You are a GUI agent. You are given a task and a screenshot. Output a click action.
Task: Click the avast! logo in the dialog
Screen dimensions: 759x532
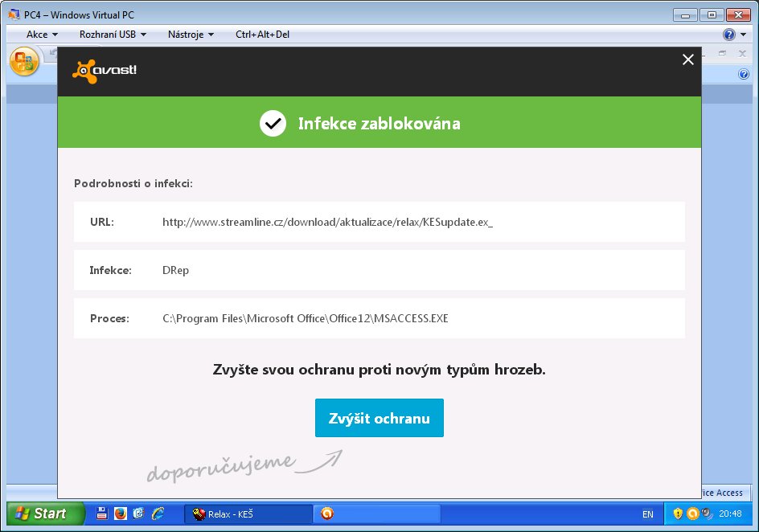[x=105, y=71]
